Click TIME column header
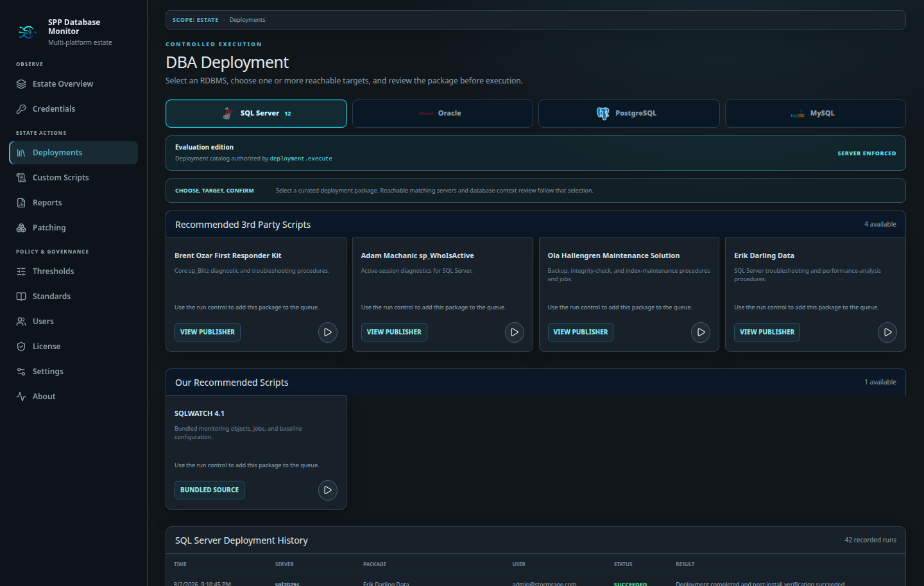This screenshot has height=586, width=924. coord(180,565)
